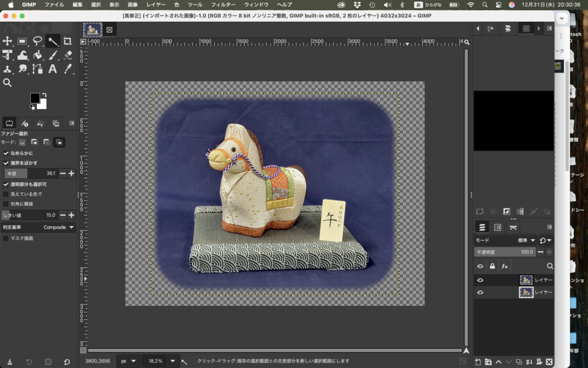Increase 半径 value with plus button
Image resolution: width=588 pixels, height=368 pixels.
pos(72,173)
